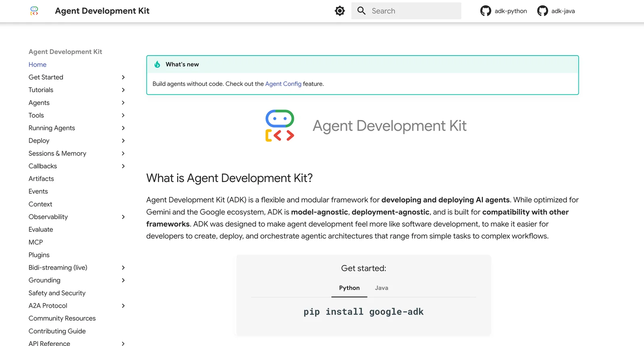
Task: Open Sessions & Memory sidebar item
Action: pyautogui.click(x=58, y=153)
